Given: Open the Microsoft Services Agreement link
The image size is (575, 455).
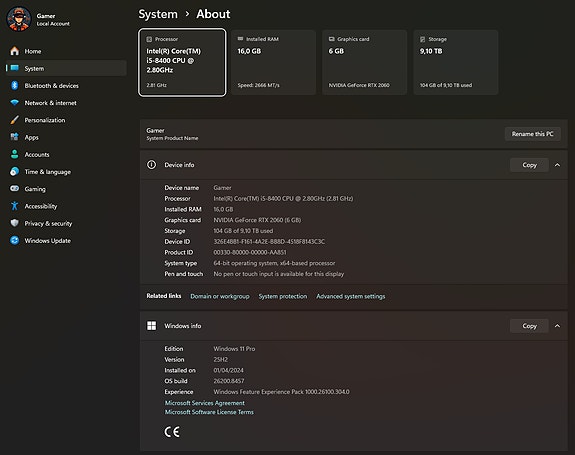Looking at the screenshot, I should (x=205, y=403).
